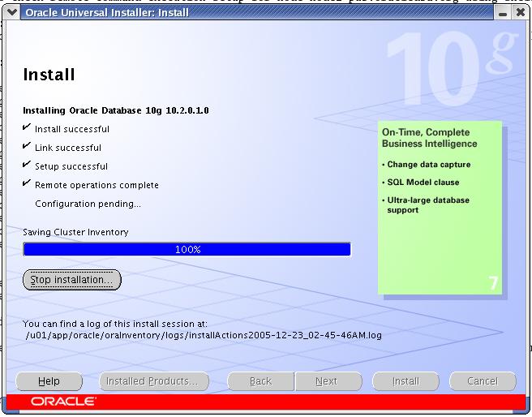Click 'Ultra-large database support' bullet
Viewport: 532px width, 417px height.
pos(428,205)
